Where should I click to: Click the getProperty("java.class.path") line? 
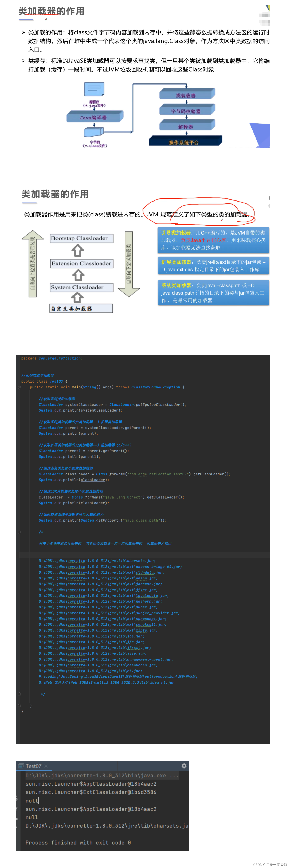point(103,520)
